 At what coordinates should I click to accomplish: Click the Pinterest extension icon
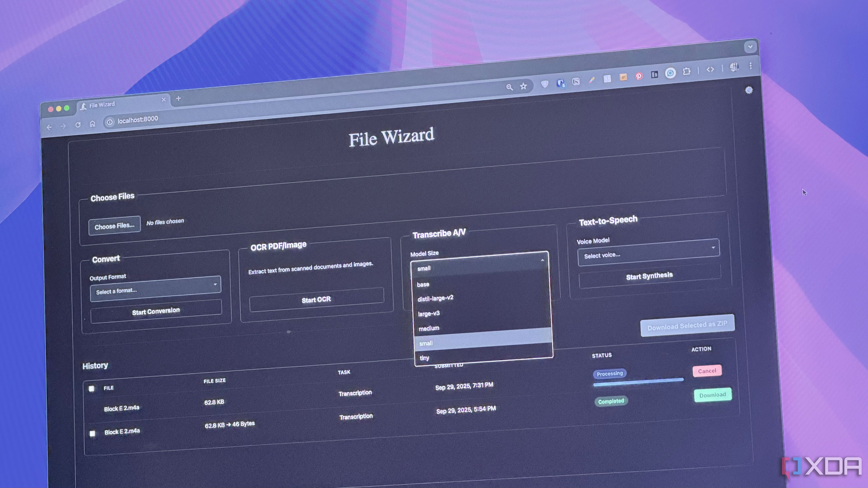639,76
